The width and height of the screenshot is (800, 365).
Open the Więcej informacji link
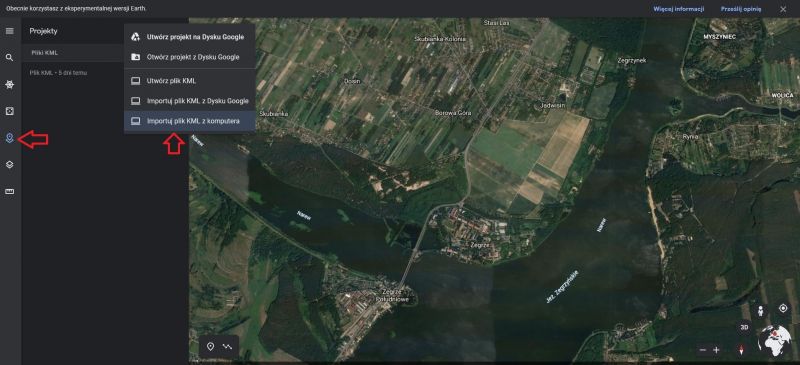[679, 9]
